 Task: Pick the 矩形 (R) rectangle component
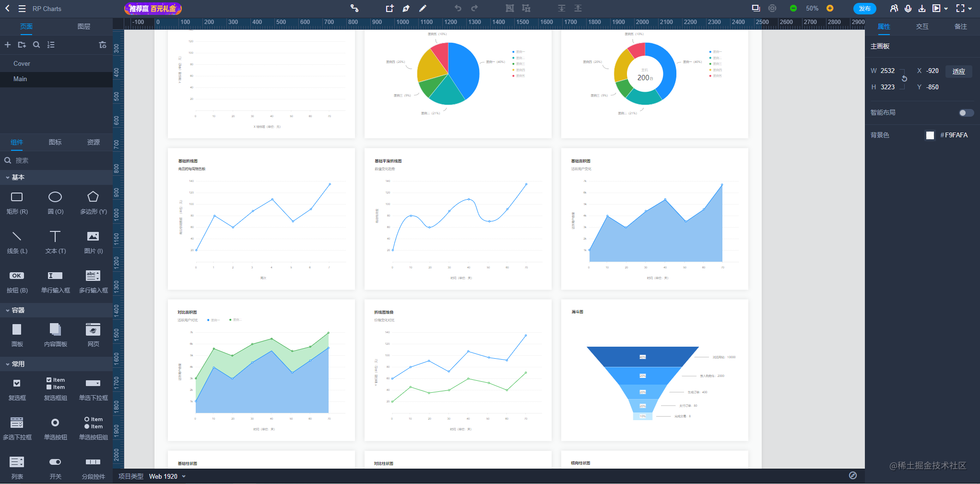point(17,202)
